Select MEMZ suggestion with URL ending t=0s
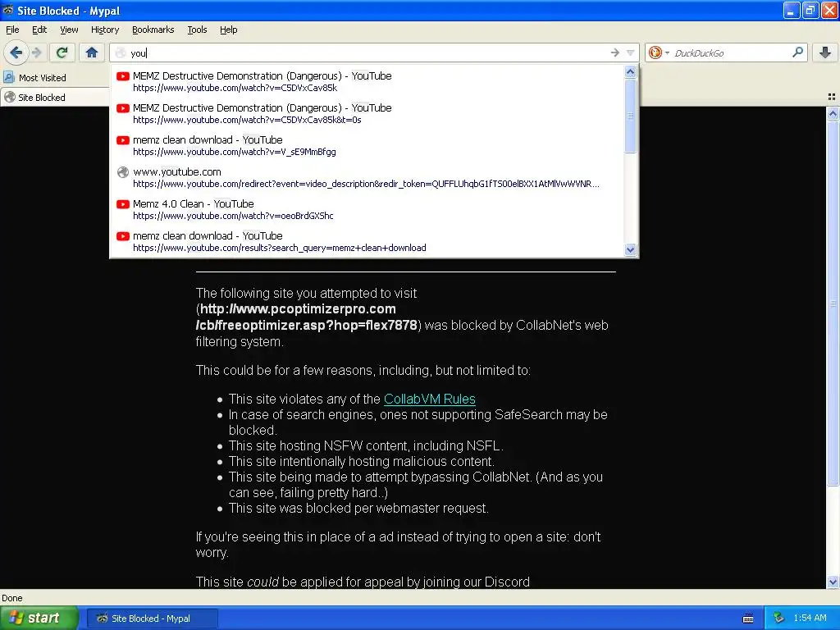 367,113
